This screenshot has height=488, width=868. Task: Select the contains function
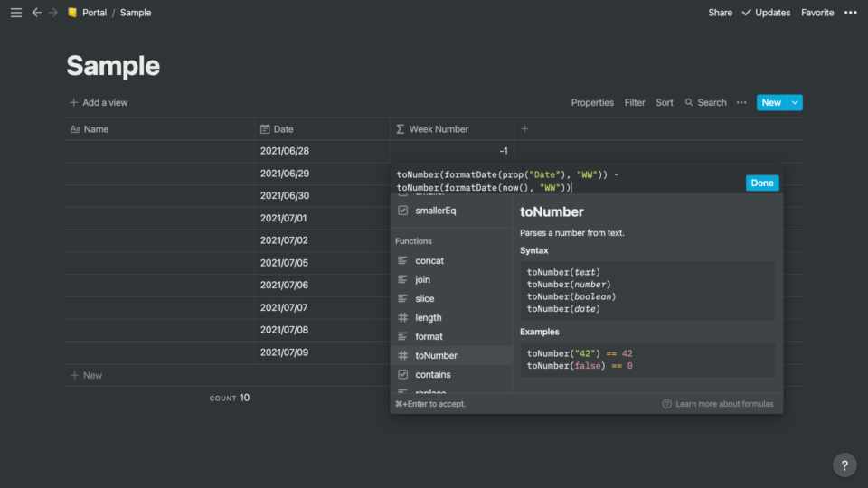451,374
